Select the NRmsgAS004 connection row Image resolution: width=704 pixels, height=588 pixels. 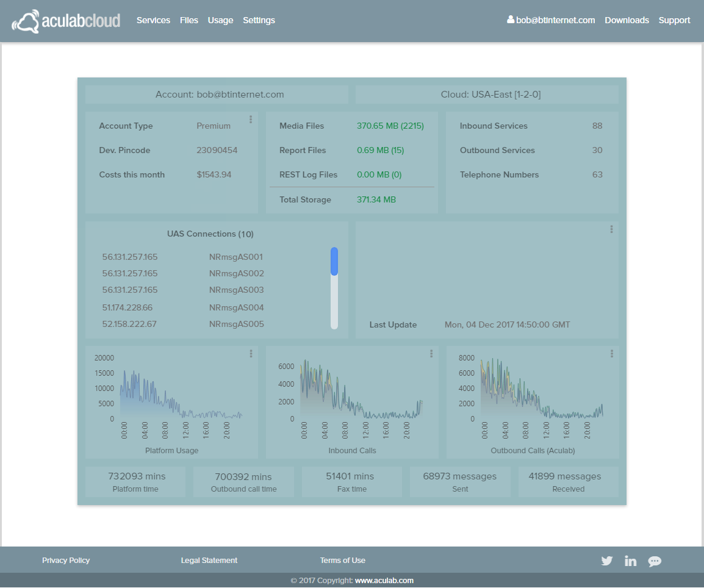pyautogui.click(x=183, y=307)
